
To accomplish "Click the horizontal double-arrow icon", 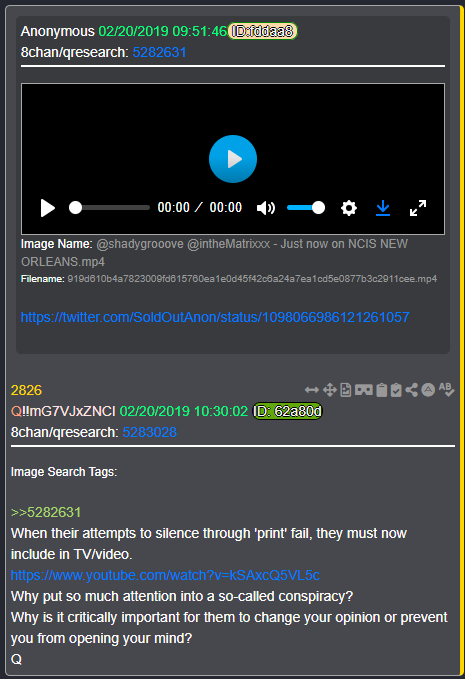I will pos(312,390).
